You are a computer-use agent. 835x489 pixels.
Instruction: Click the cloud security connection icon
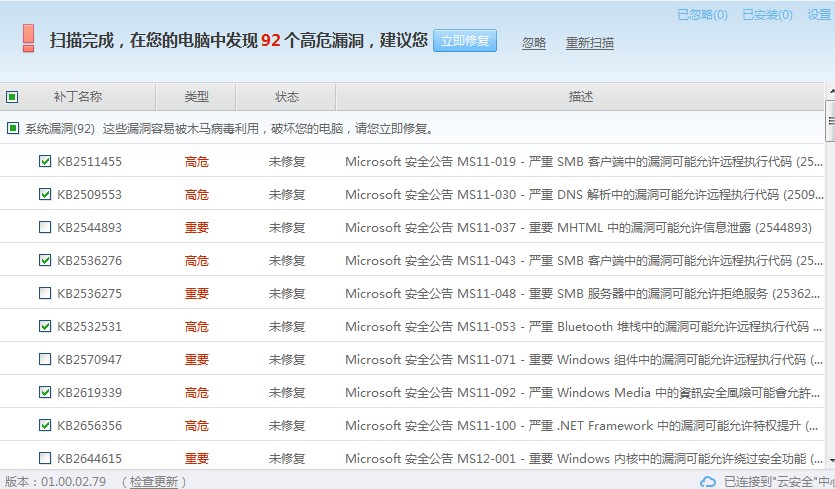pos(708,482)
